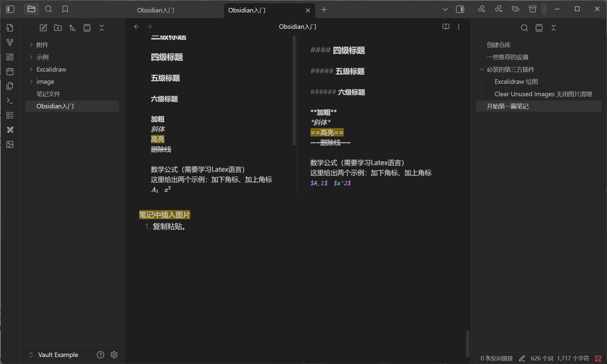Open command palette terminal icon
The image size is (607, 364).
pyautogui.click(x=10, y=100)
